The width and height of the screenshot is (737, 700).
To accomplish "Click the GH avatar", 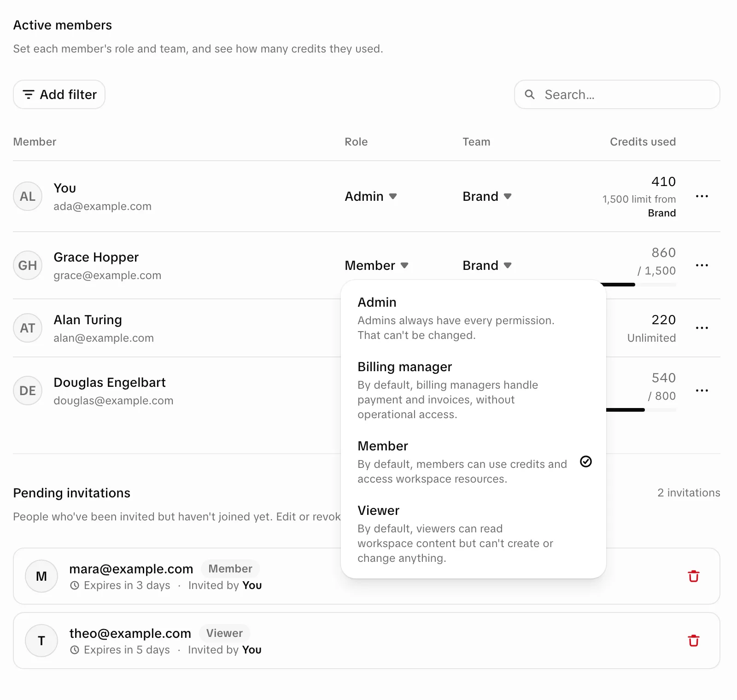I will pos(28,265).
